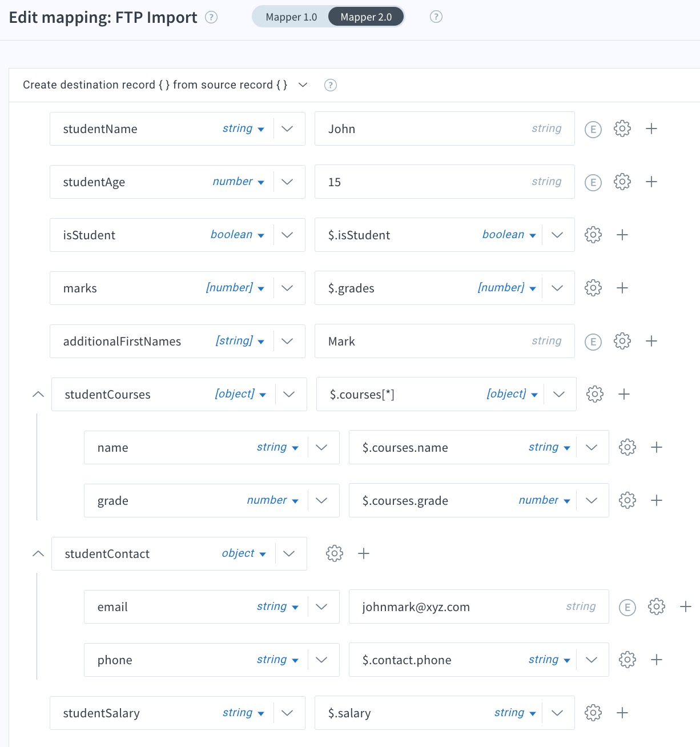The image size is (700, 747).
Task: Click the expression (E) icon for studentAge
Action: click(593, 182)
